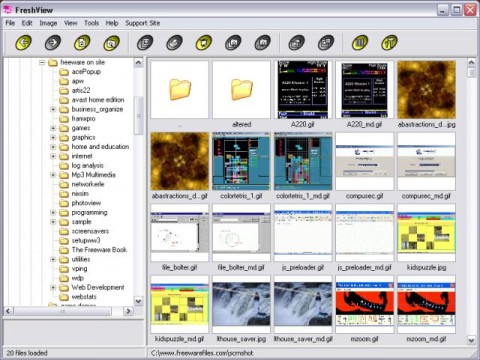The height and width of the screenshot is (360, 480).
Task: Click the yellow filmstrip icon beside the hammer
Action: (360, 43)
